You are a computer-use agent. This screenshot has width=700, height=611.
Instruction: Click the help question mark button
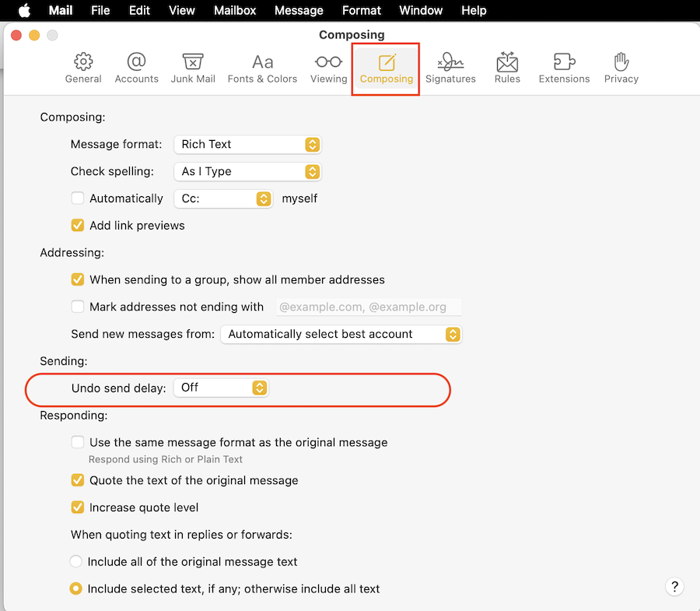674,586
